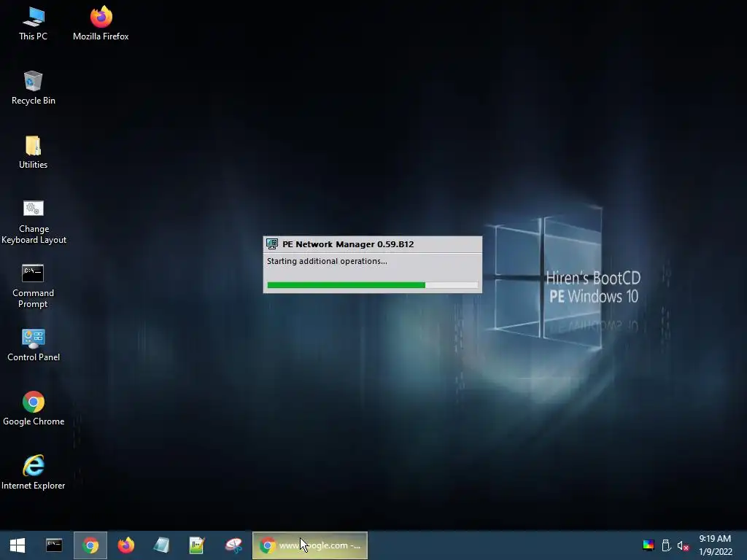Select the Recycle Bin icon

(x=34, y=88)
